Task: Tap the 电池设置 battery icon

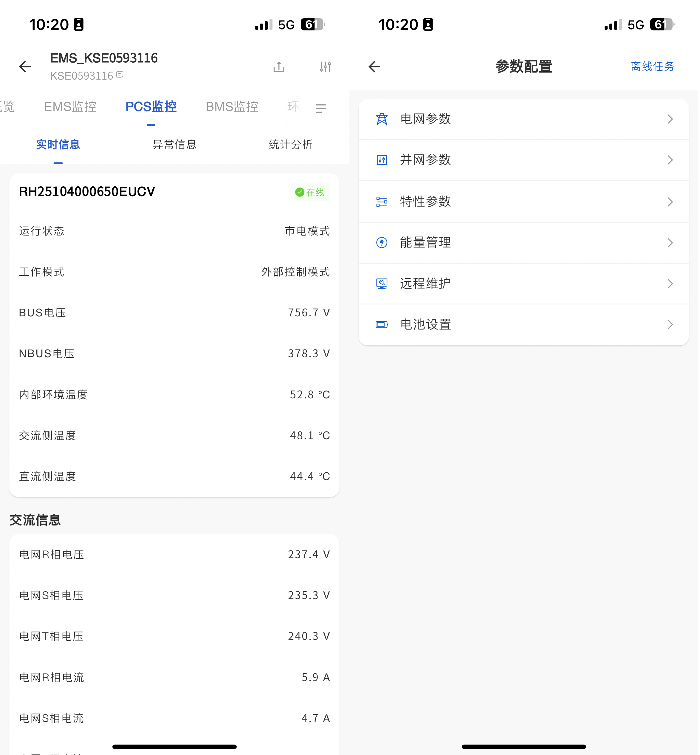Action: point(382,324)
